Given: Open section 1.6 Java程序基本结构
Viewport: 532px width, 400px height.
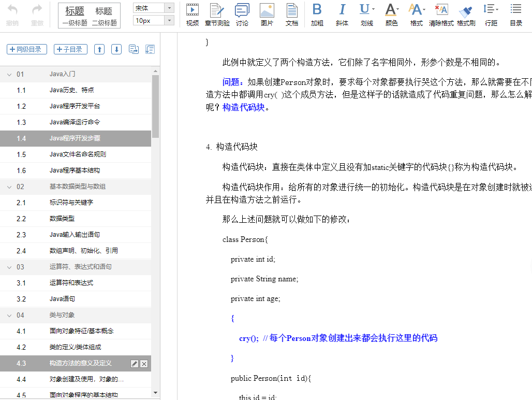Looking at the screenshot, I should (76, 170).
